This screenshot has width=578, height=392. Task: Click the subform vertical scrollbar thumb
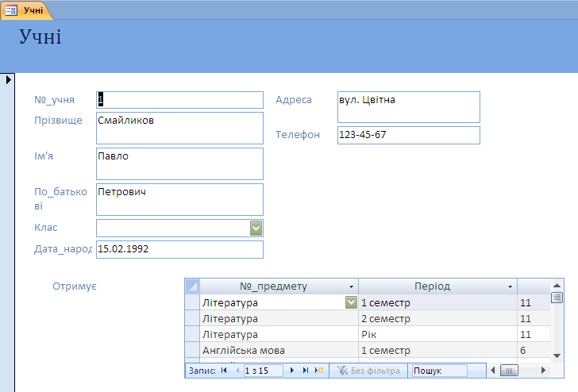[x=557, y=298]
